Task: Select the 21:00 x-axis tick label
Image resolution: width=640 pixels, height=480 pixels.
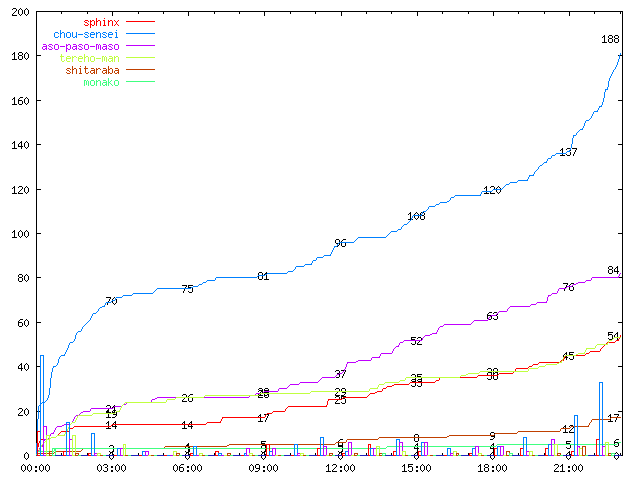Action: tap(567, 467)
